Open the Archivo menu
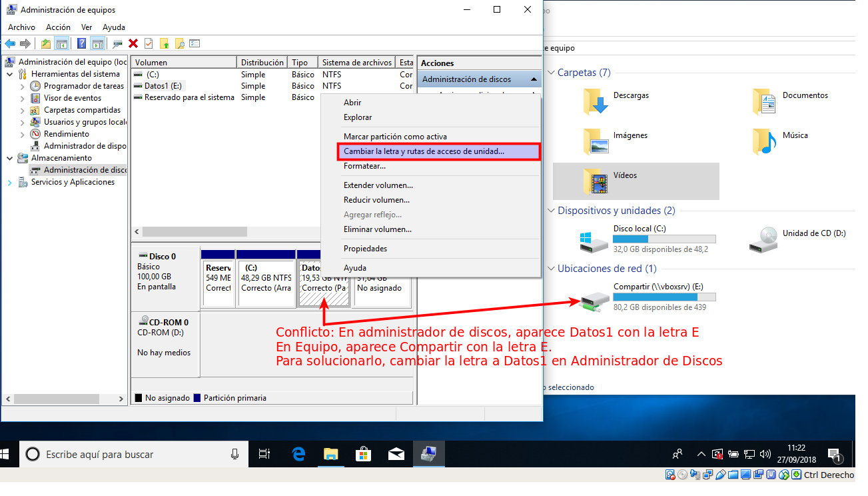 tap(21, 27)
